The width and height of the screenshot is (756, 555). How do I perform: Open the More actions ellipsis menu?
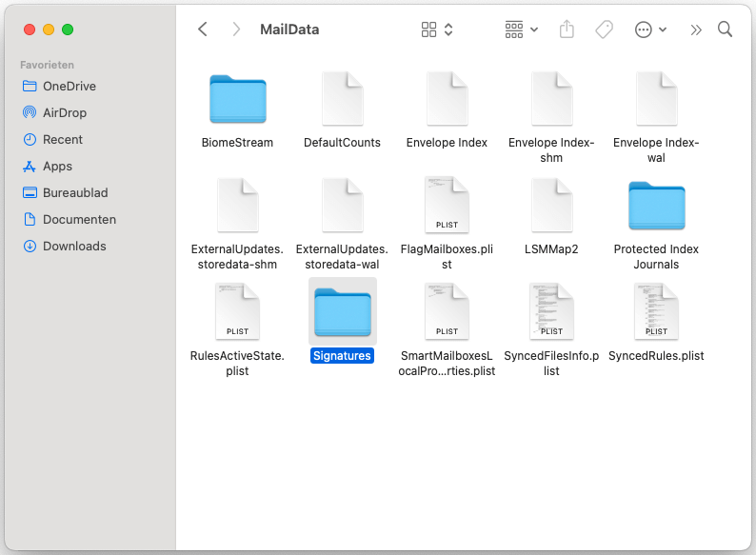click(x=650, y=30)
